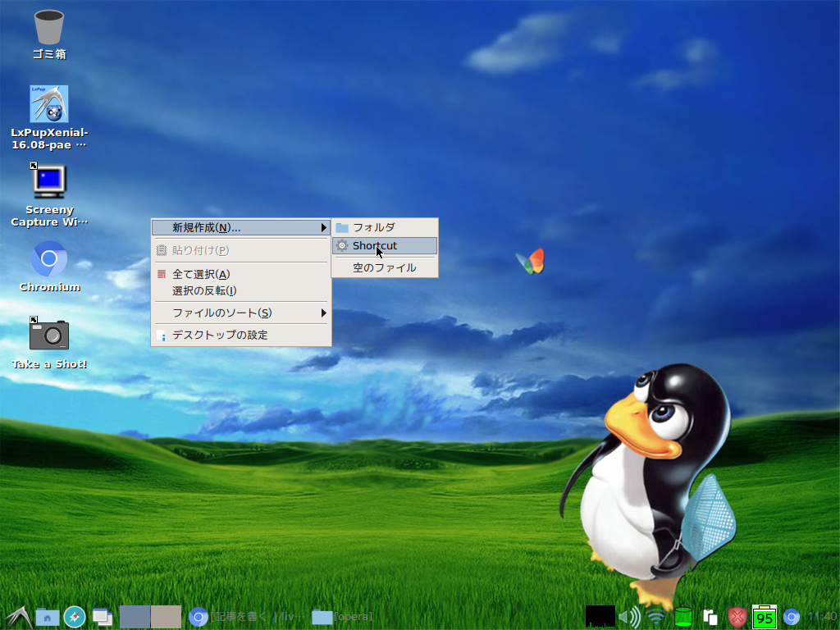The width and height of the screenshot is (840, 630).
Task: Choose 空のファイル to create empty file
Action: (x=385, y=268)
